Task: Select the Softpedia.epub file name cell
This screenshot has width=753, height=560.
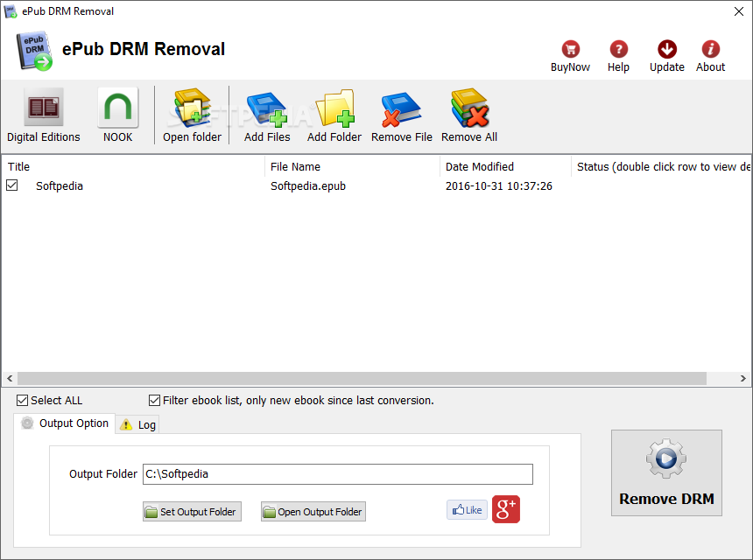Action: 308,185
